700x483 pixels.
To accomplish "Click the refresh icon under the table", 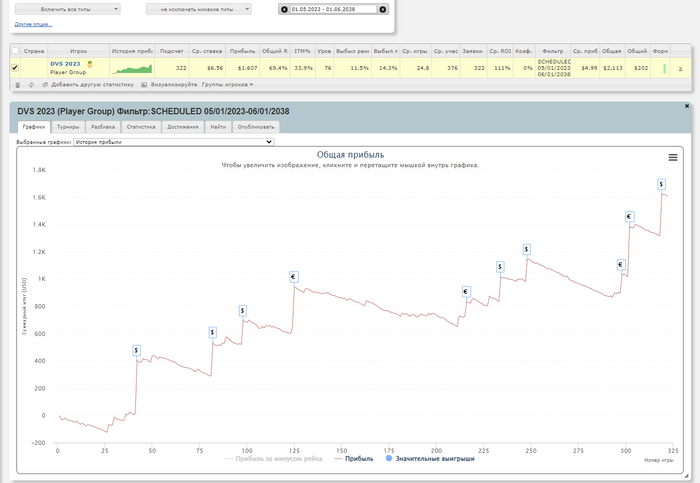I will tap(31, 85).
